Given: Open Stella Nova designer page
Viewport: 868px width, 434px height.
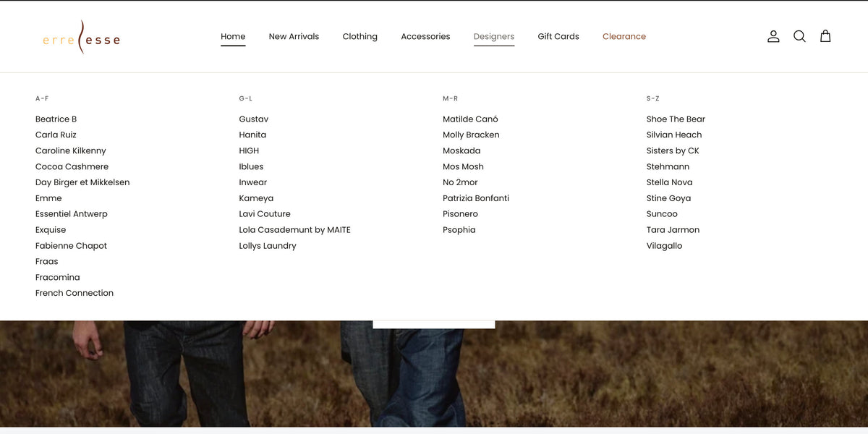Looking at the screenshot, I should (669, 182).
